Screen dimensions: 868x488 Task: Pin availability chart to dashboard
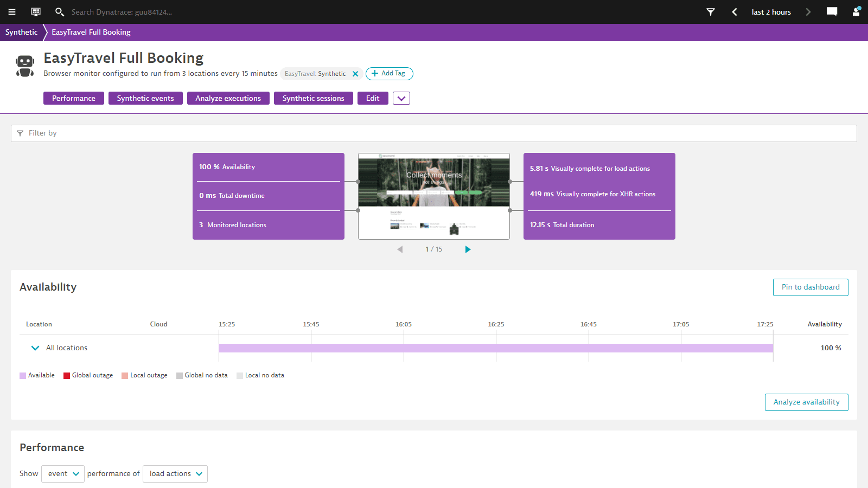(810, 287)
